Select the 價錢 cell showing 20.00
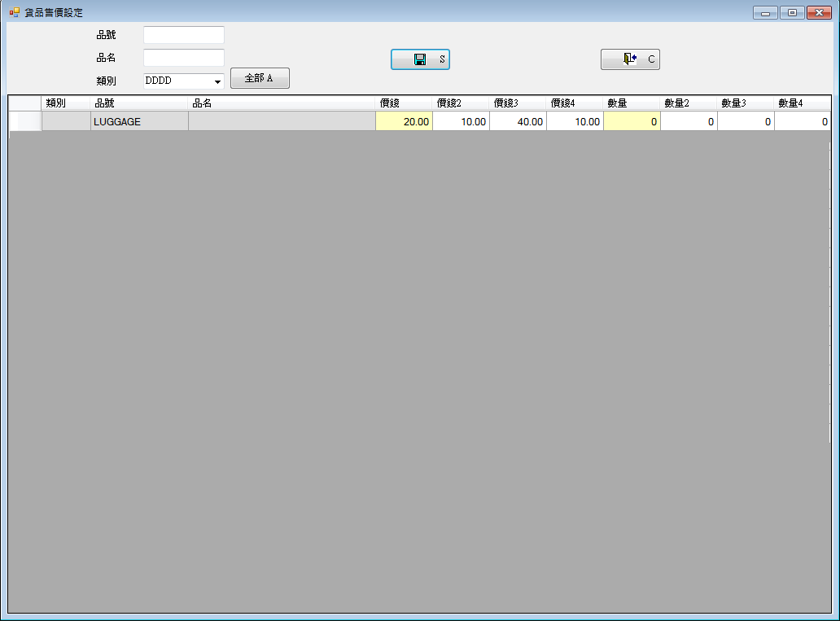Image resolution: width=840 pixels, height=625 pixels. 404,121
